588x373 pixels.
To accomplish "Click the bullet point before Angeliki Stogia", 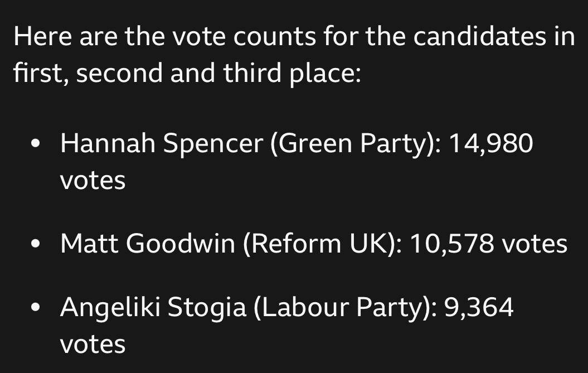I will tap(37, 307).
